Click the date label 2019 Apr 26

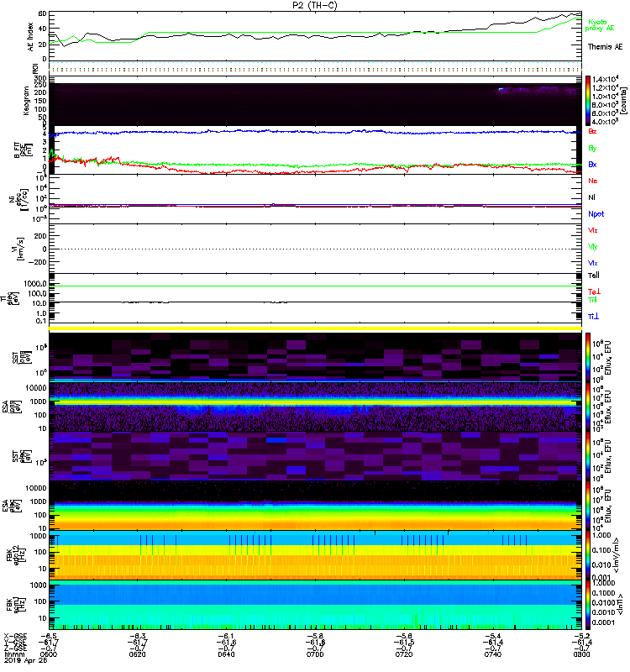click(26, 660)
